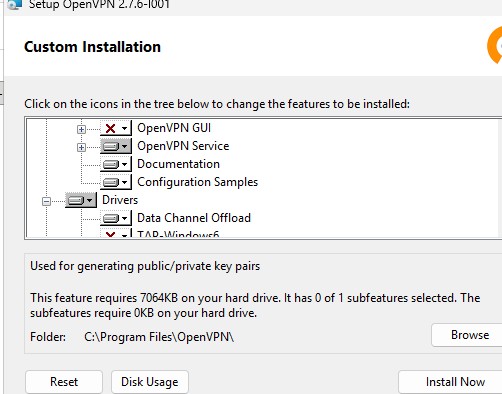Open the Disk Usage dialog
Screen dimensions: 502x394
click(x=150, y=382)
